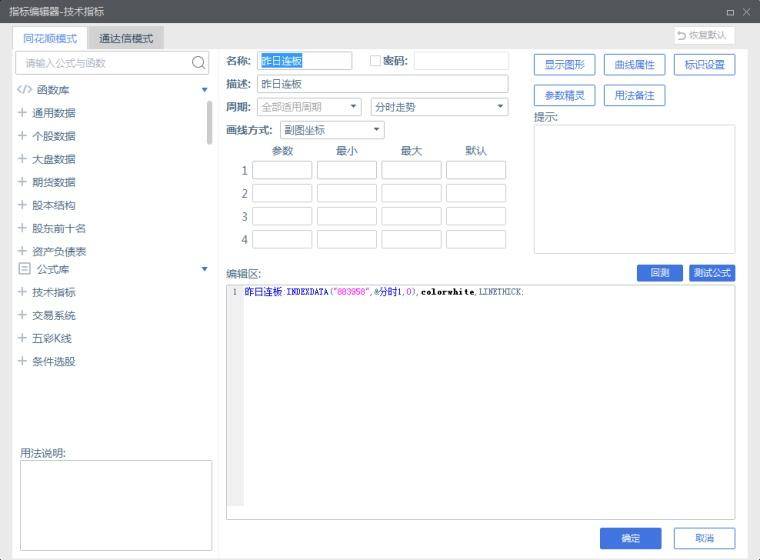Expand the 股东前十名 tree node
Image resolution: width=760 pixels, height=560 pixels.
22,228
